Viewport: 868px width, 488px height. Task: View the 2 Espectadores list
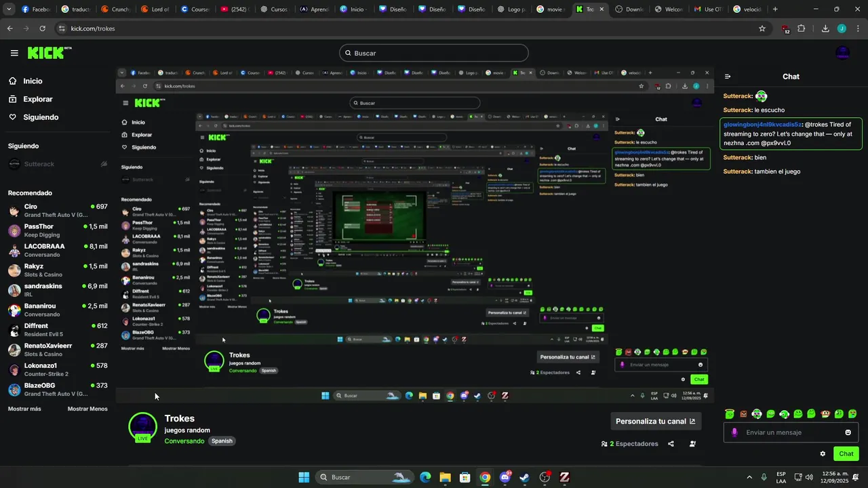point(629,444)
